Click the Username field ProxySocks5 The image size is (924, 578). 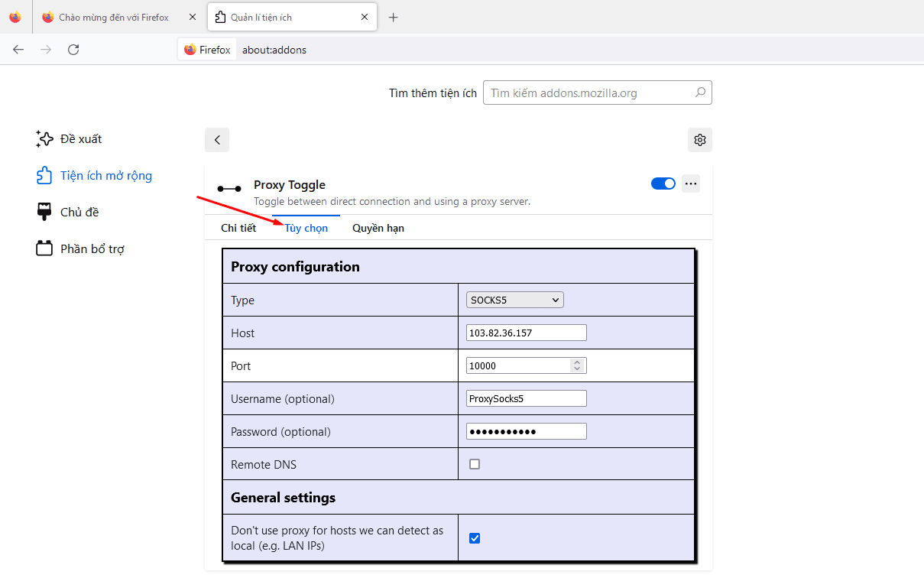click(x=527, y=398)
